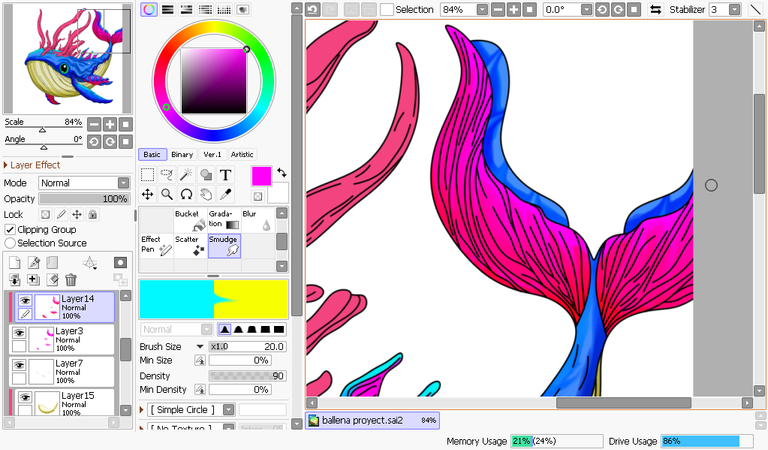768x450 pixels.
Task: Toggle lock transparency pixels icon
Action: pos(45,214)
